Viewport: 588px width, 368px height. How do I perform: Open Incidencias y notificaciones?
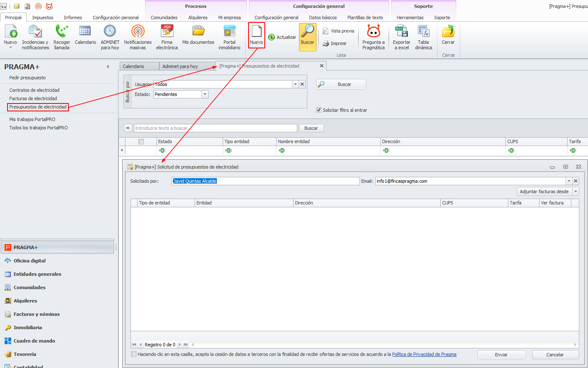click(35, 37)
